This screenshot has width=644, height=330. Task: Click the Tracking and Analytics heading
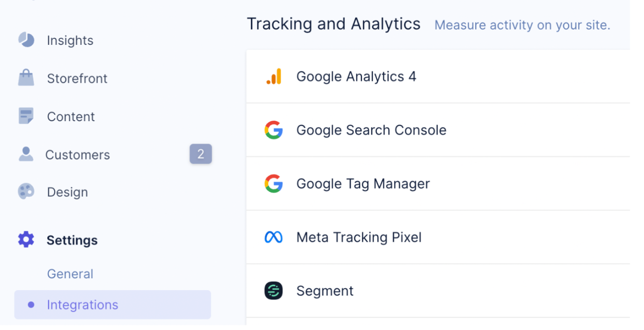pos(334,23)
